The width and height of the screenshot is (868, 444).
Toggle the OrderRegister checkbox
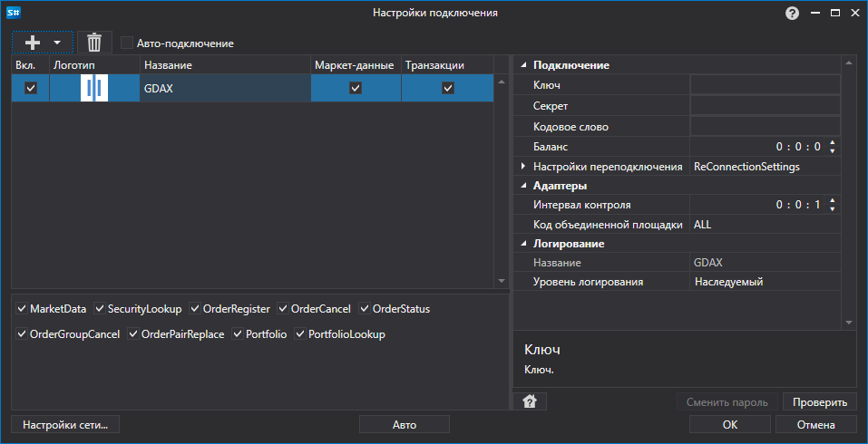(195, 308)
